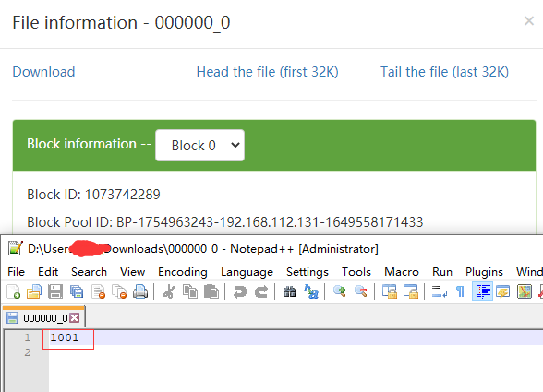Image resolution: width=543 pixels, height=392 pixels.
Task: Open the File menu
Action: pyautogui.click(x=17, y=271)
